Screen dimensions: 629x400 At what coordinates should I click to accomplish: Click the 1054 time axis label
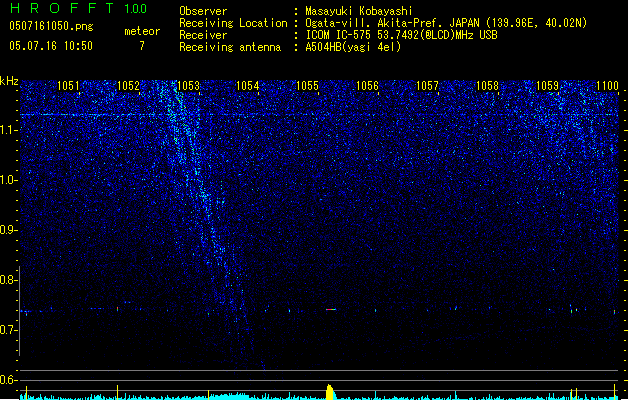click(248, 86)
